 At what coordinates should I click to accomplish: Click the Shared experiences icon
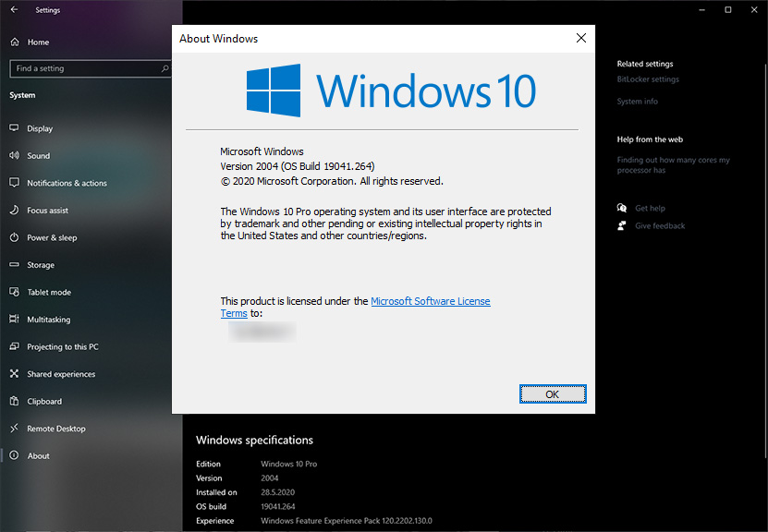coord(14,374)
